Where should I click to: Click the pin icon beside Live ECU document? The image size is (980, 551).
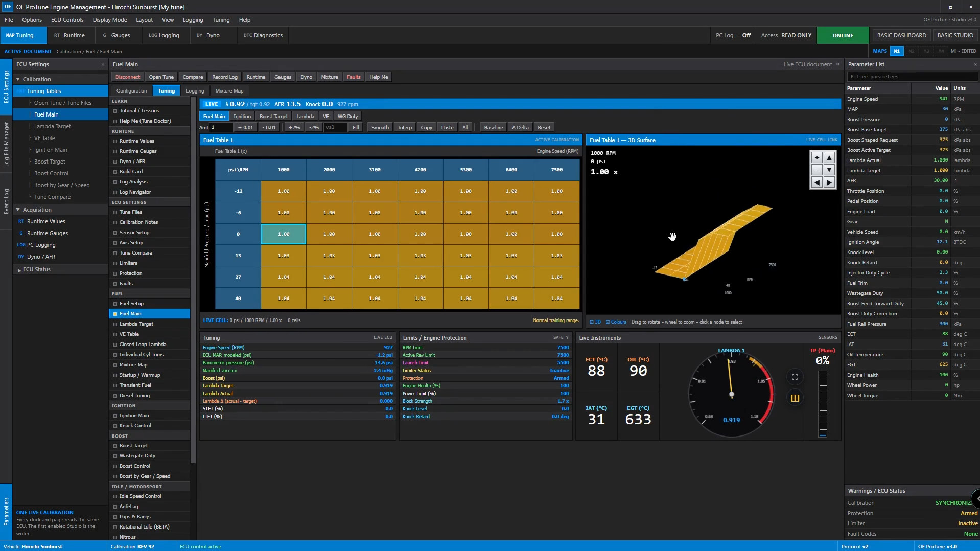838,64
